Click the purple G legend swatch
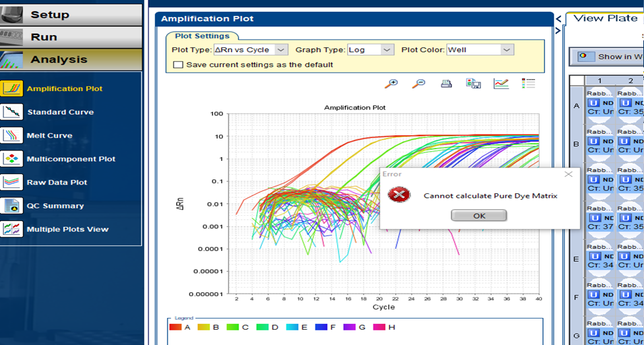The image size is (644, 345). (350, 327)
